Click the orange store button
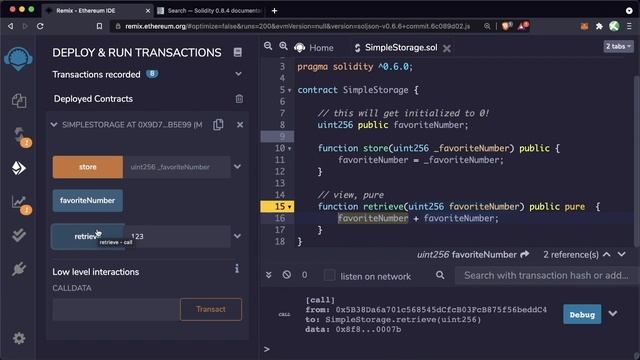 point(87,167)
